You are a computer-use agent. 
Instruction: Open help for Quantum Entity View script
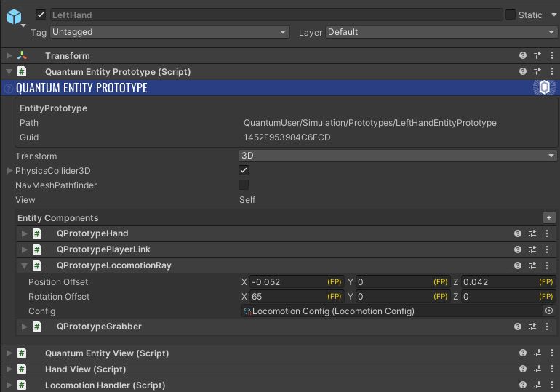[x=523, y=353]
